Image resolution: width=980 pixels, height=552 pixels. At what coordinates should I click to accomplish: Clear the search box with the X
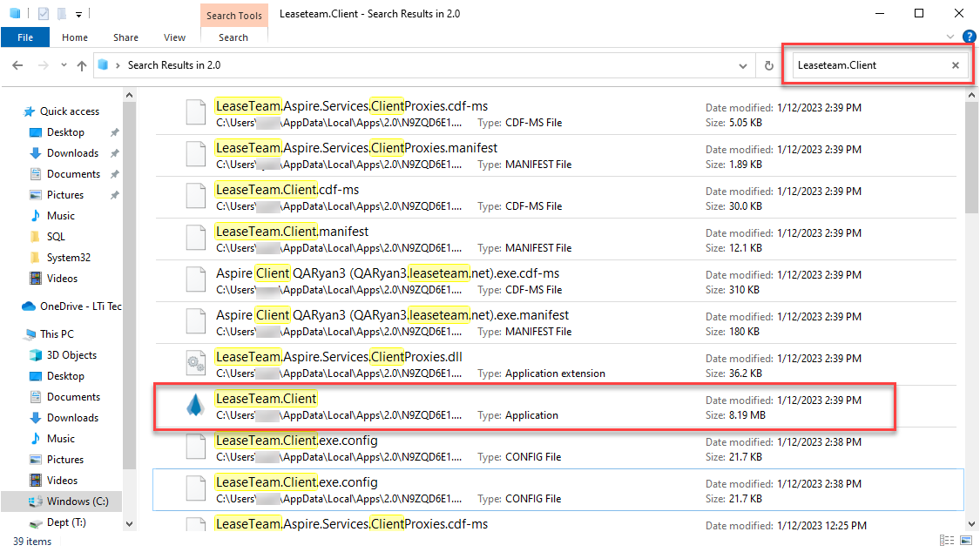click(x=955, y=65)
